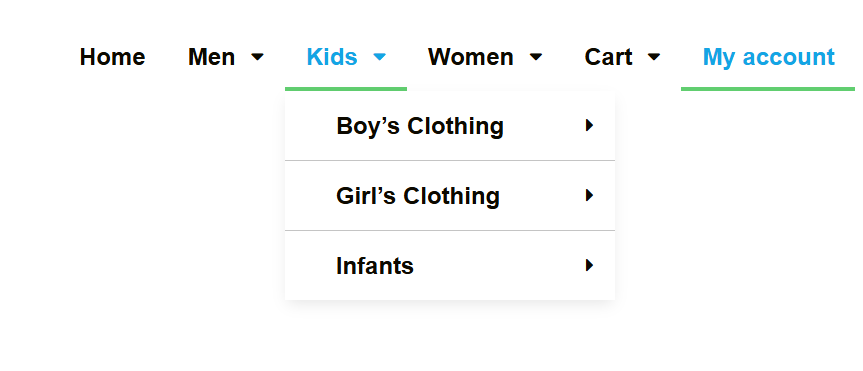This screenshot has width=863, height=371.
Task: Open the Men menu label
Action: point(211,57)
